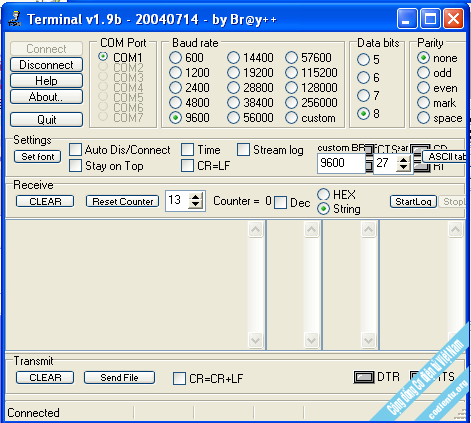The height and width of the screenshot is (423, 471).
Task: Select baud rate 256000
Action: (x=291, y=102)
